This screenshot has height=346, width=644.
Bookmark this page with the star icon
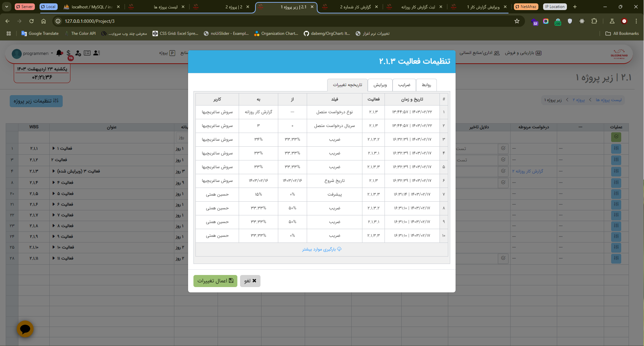pyautogui.click(x=517, y=21)
